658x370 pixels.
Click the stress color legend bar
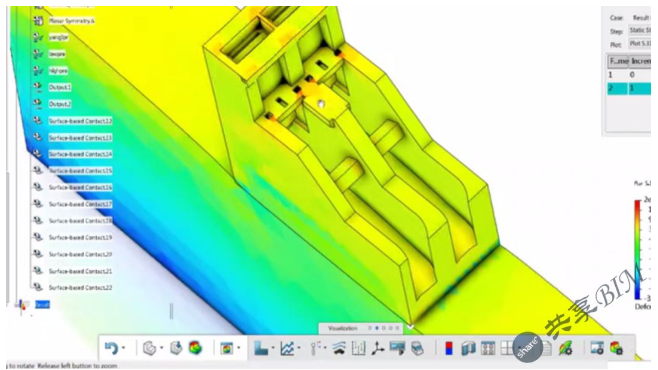[x=637, y=250]
